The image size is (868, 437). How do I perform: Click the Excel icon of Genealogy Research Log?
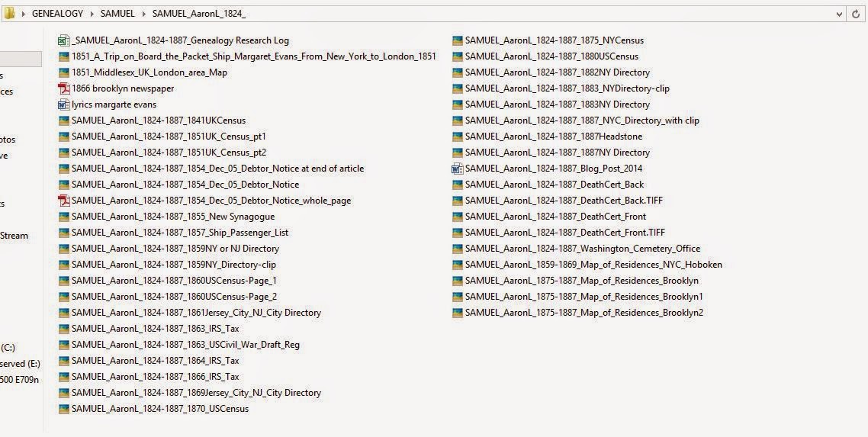tap(64, 40)
